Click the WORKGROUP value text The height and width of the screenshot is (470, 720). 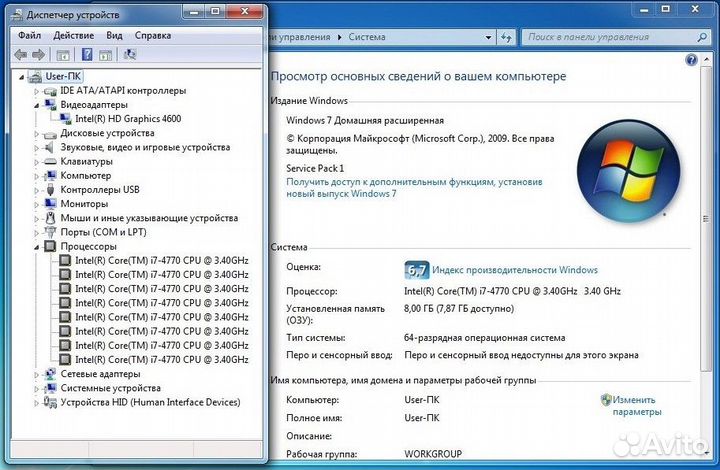(433, 454)
